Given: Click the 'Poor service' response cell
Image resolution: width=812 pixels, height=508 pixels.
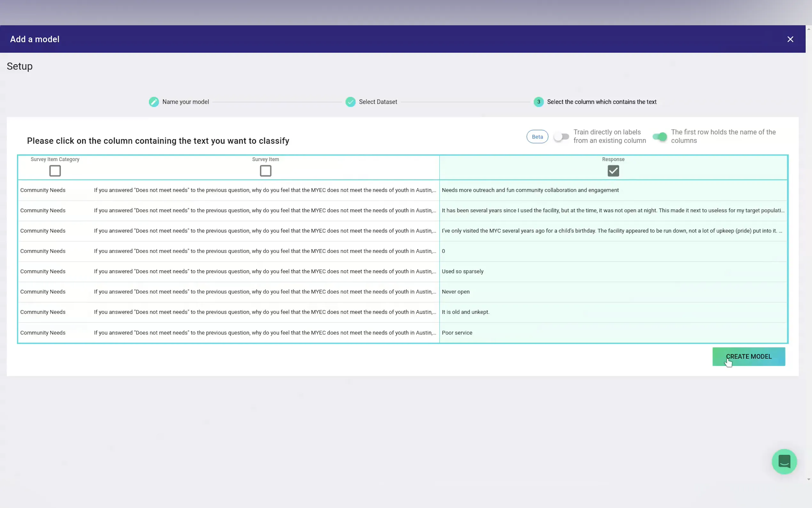Looking at the screenshot, I should click(457, 333).
